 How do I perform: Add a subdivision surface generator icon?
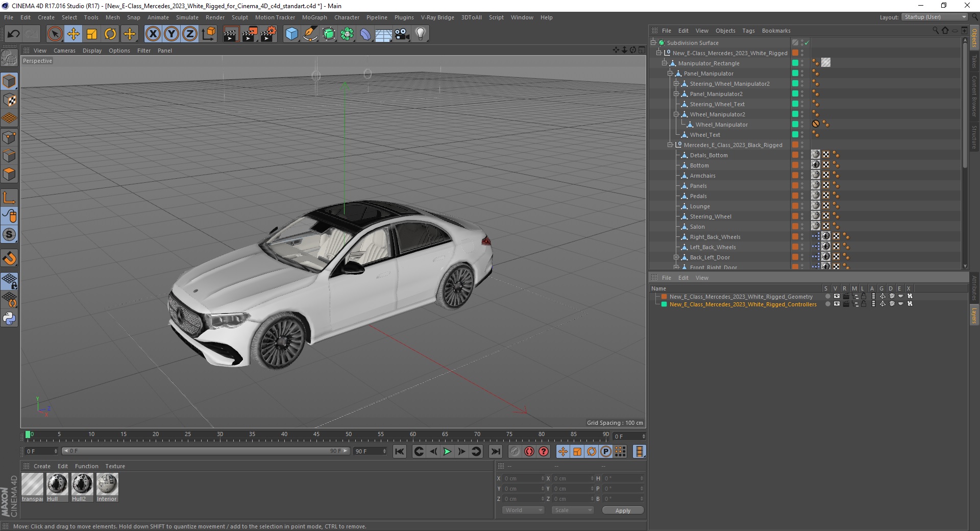pos(329,34)
